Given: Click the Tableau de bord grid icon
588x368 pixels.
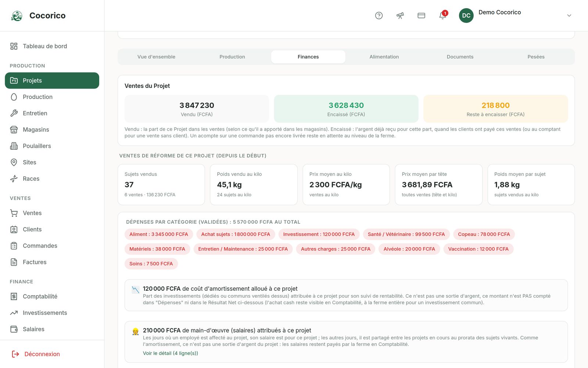Looking at the screenshot, I should 14,46.
